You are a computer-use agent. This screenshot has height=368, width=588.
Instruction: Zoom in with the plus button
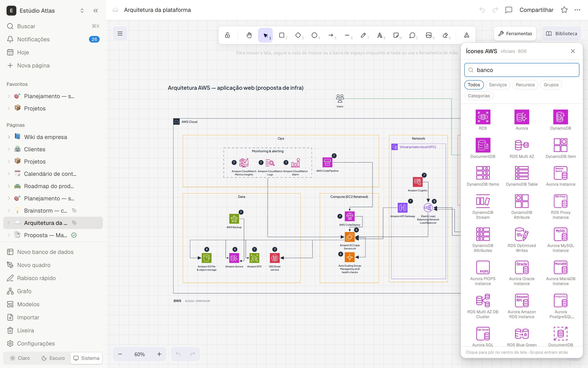[x=159, y=354]
